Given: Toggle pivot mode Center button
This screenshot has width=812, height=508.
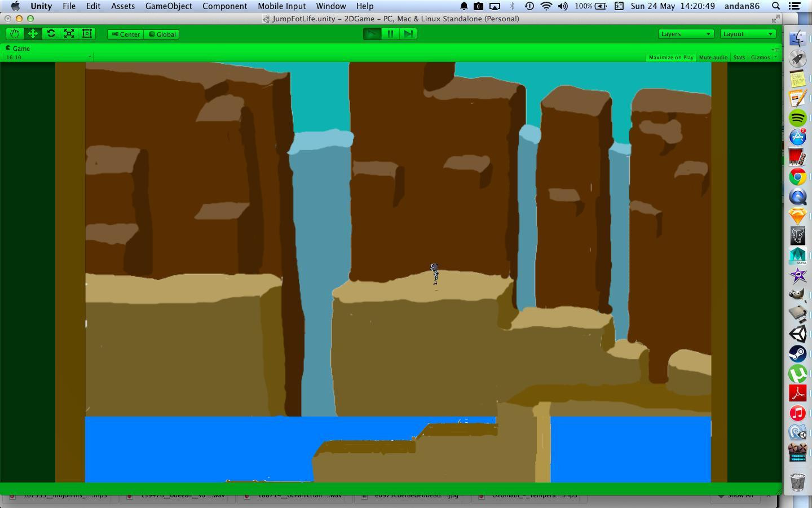Looking at the screenshot, I should pyautogui.click(x=126, y=34).
